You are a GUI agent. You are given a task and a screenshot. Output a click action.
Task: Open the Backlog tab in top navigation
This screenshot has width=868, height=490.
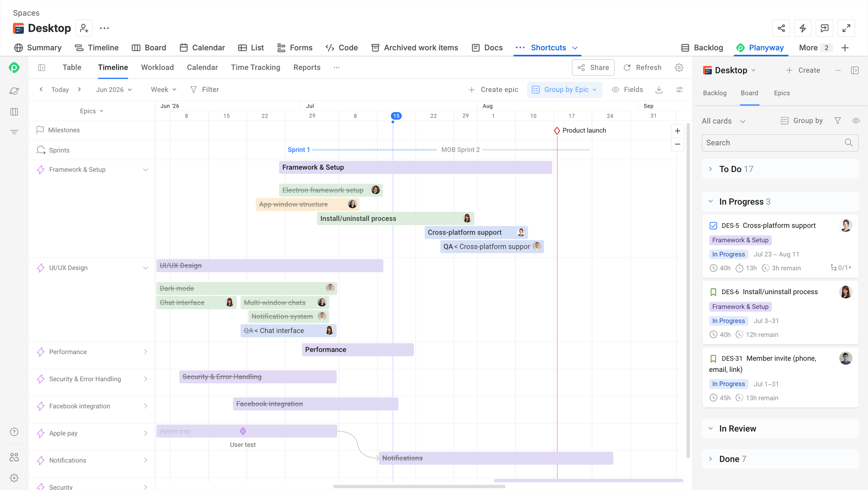click(x=702, y=48)
